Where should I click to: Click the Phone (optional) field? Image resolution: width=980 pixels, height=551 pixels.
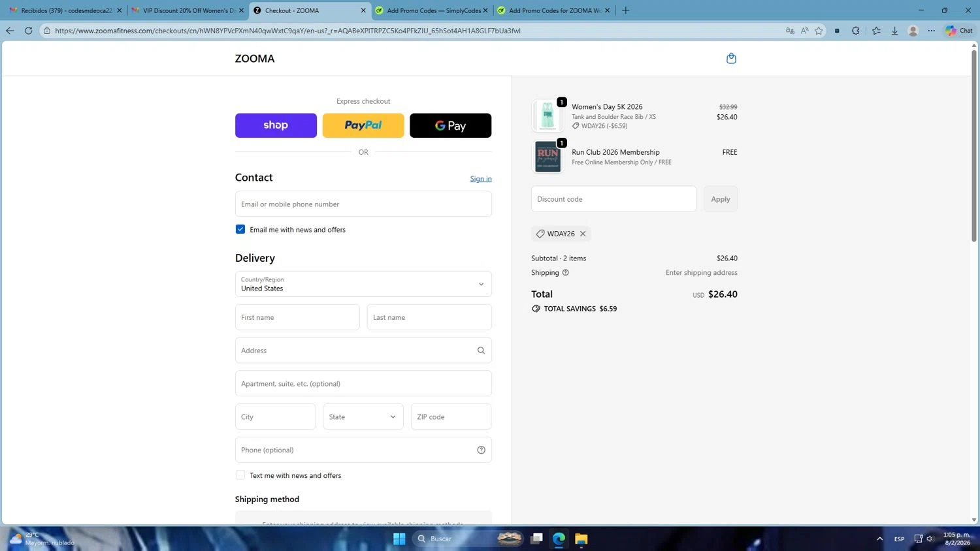click(363, 450)
